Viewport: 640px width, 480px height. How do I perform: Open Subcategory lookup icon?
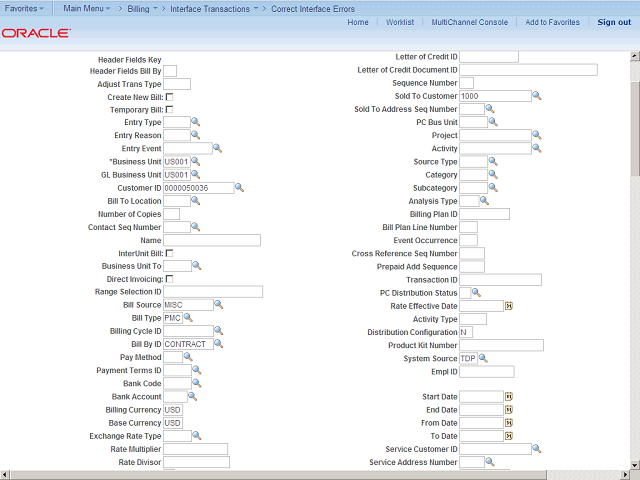493,187
